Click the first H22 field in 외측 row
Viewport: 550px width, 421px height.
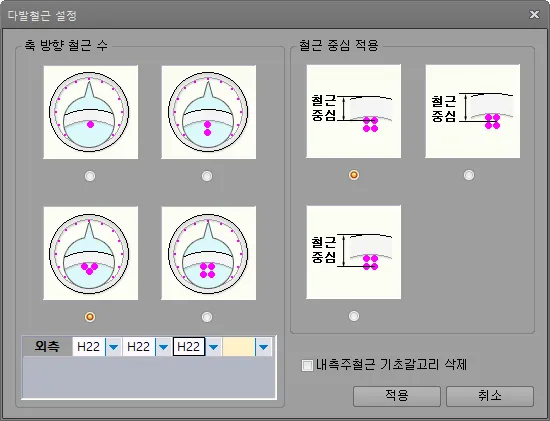click(89, 347)
